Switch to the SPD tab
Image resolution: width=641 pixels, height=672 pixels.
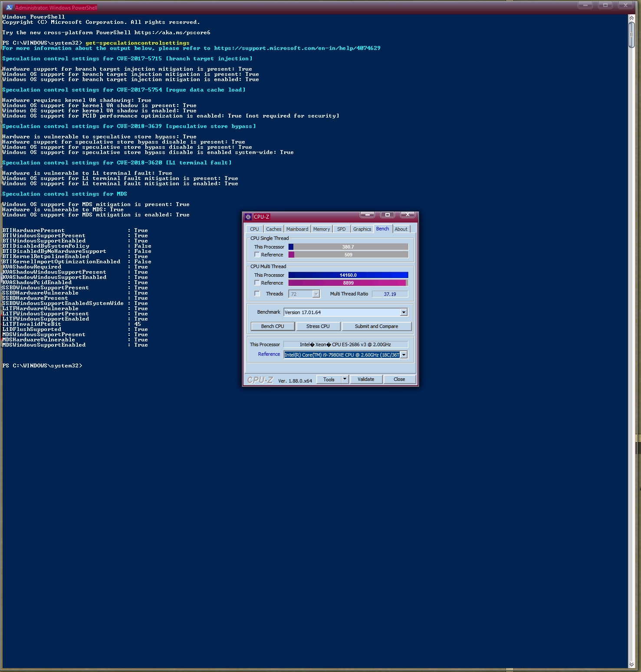[x=342, y=229]
